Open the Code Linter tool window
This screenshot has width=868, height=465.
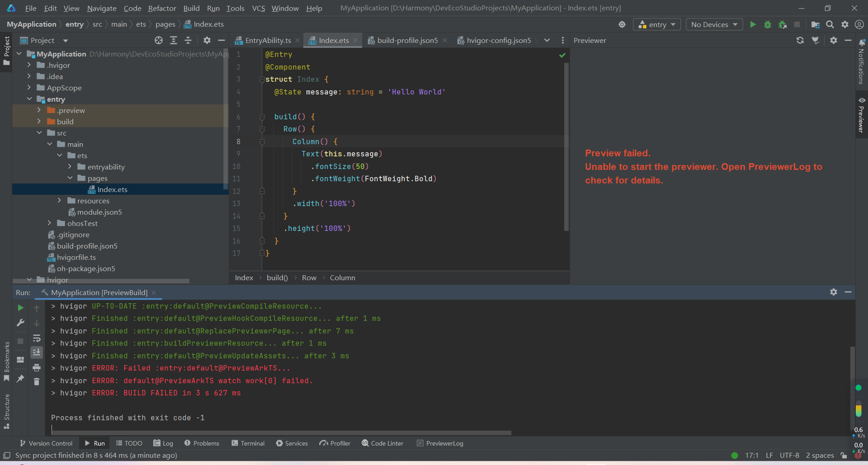(382, 443)
